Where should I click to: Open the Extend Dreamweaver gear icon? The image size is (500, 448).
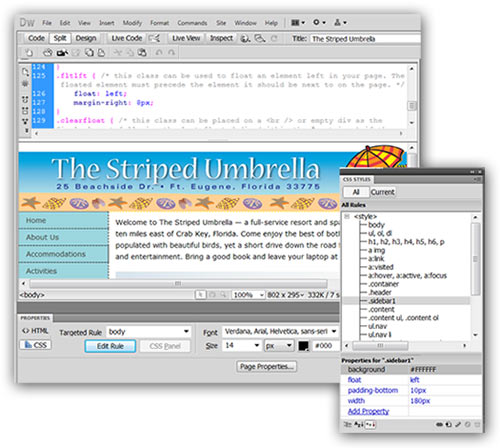(x=318, y=22)
